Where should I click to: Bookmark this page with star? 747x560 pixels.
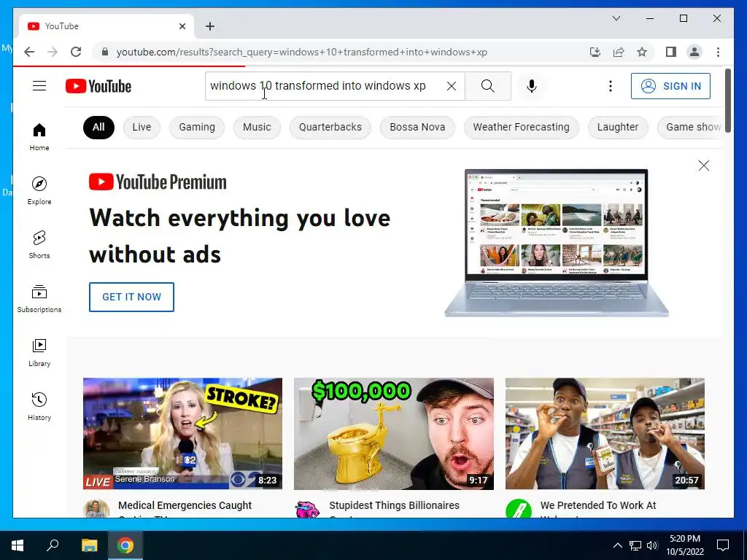coord(642,52)
